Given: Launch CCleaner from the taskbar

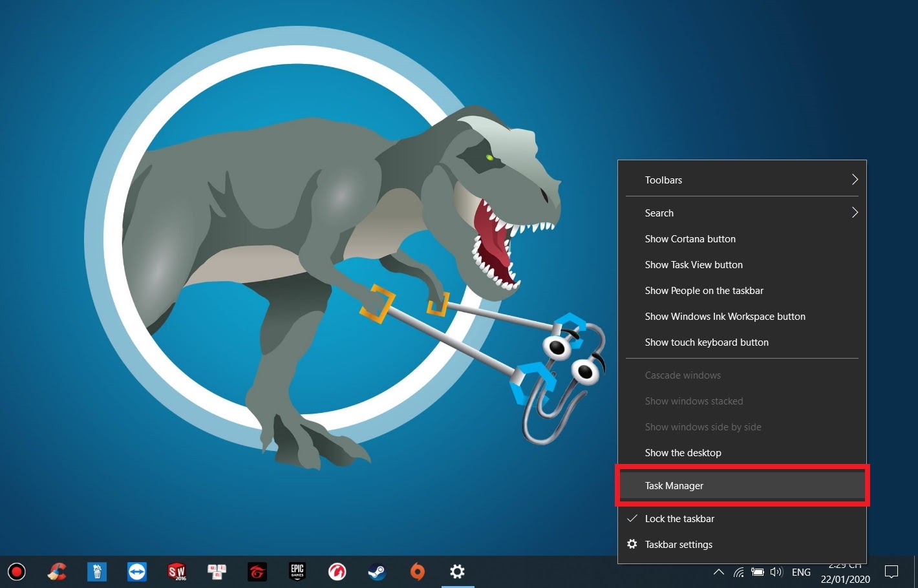Looking at the screenshot, I should (57, 572).
